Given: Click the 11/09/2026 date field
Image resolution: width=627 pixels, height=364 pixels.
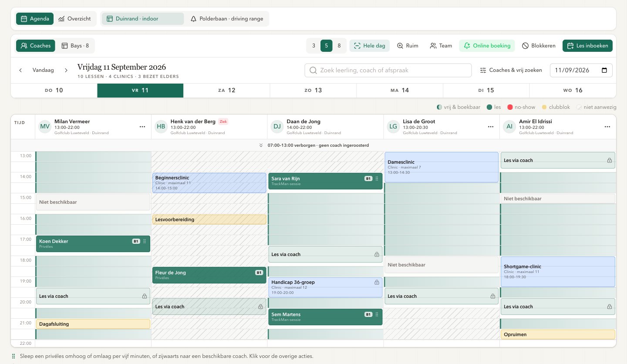Looking at the screenshot, I should [581, 70].
